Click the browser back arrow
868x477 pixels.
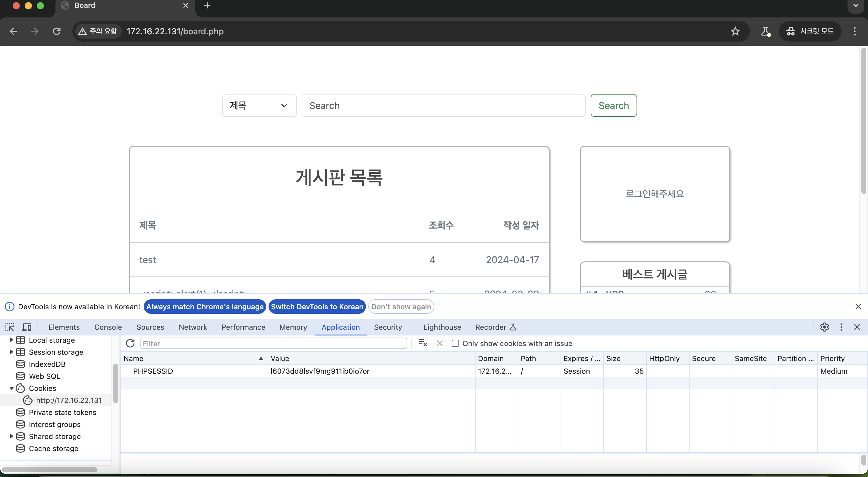pyautogui.click(x=14, y=31)
